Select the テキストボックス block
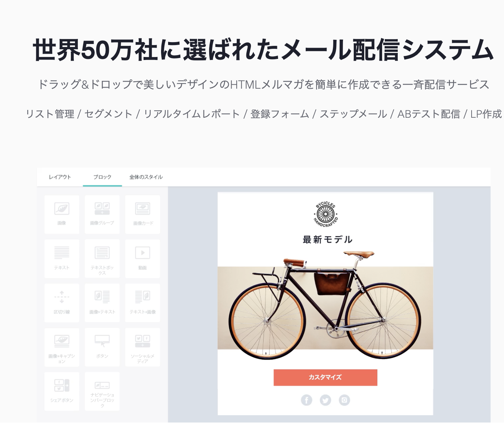504x424 pixels. 102,259
